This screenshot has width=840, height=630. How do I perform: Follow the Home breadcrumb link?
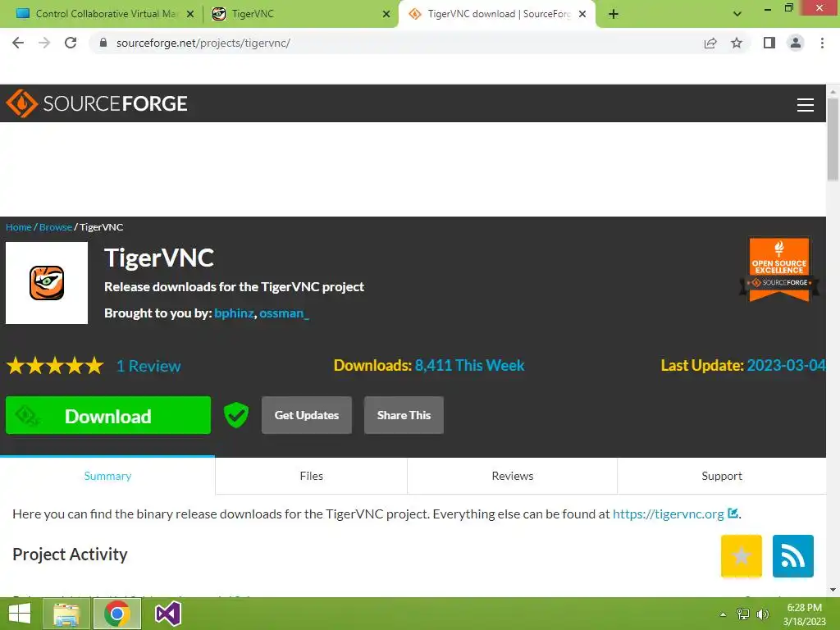(x=19, y=227)
